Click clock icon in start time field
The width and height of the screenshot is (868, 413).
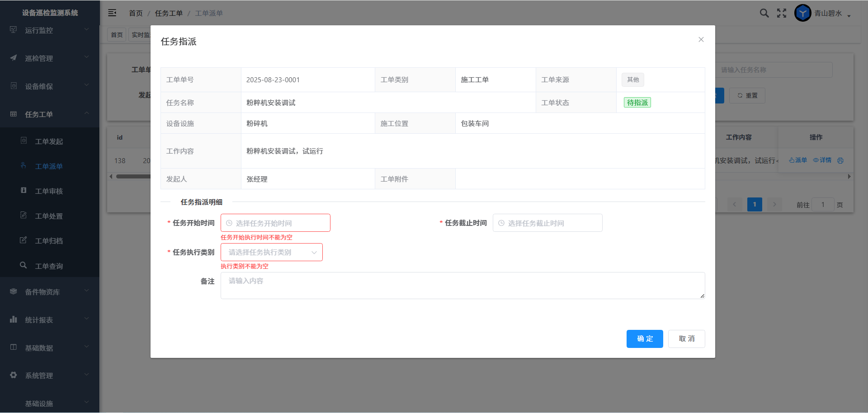click(x=229, y=223)
